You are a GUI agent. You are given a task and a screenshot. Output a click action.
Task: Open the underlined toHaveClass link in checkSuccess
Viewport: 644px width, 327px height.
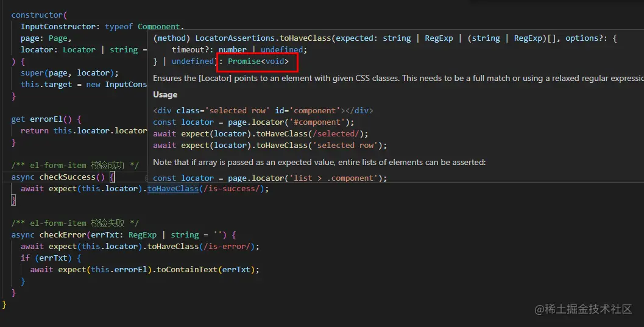173,189
